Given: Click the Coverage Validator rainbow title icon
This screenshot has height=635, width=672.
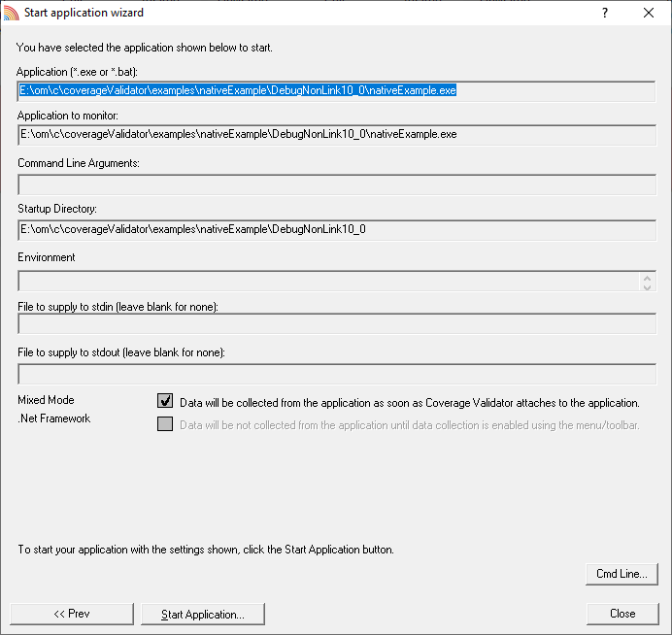Looking at the screenshot, I should click(11, 13).
